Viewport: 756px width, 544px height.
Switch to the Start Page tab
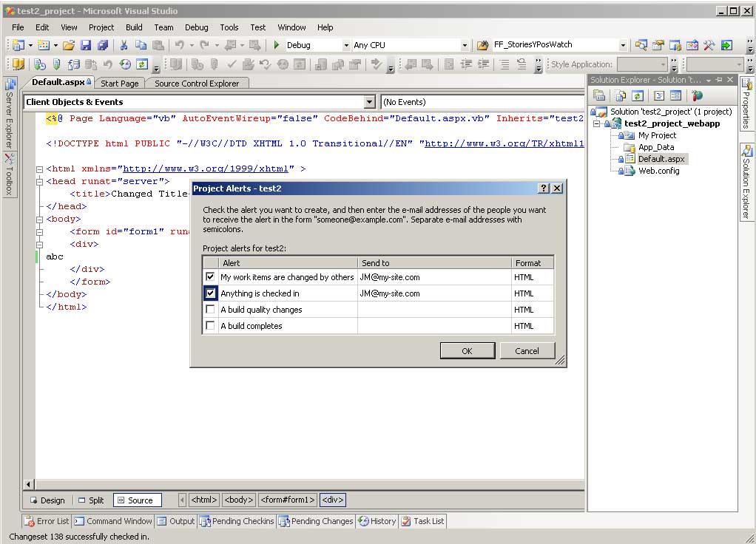point(120,84)
